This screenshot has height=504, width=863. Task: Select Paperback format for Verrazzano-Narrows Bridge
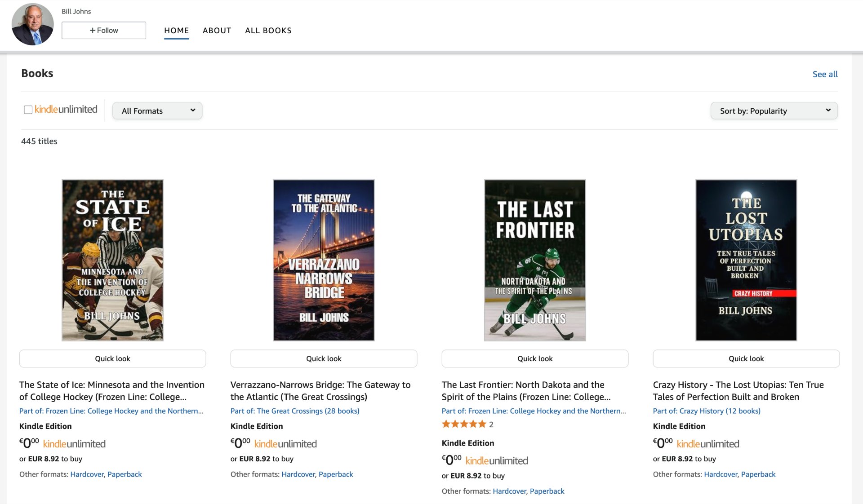coord(336,474)
